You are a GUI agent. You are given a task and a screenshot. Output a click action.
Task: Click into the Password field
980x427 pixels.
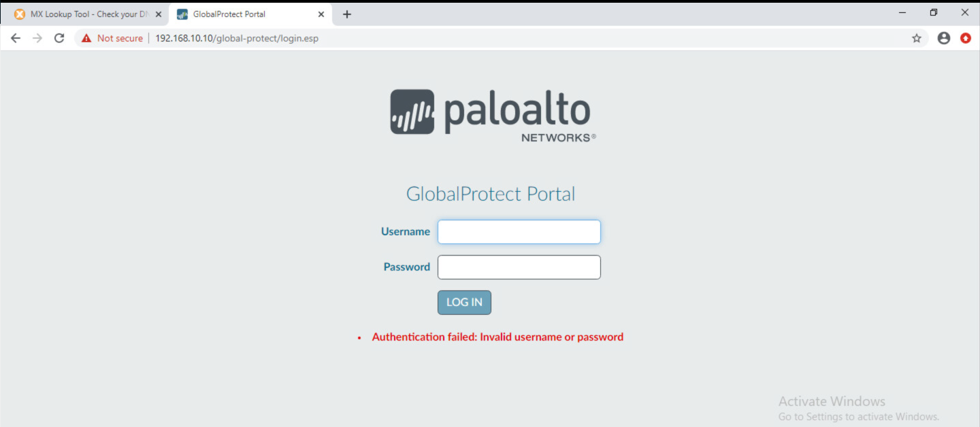click(519, 267)
